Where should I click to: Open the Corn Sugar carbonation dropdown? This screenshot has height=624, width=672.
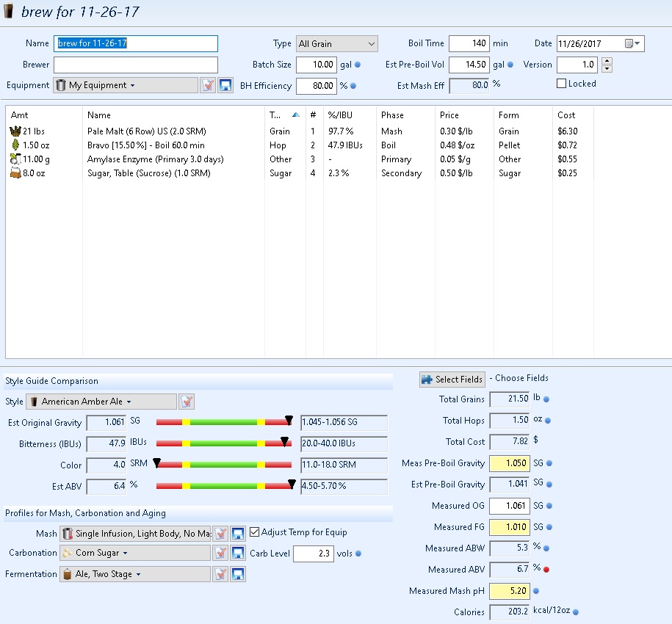tap(135, 553)
